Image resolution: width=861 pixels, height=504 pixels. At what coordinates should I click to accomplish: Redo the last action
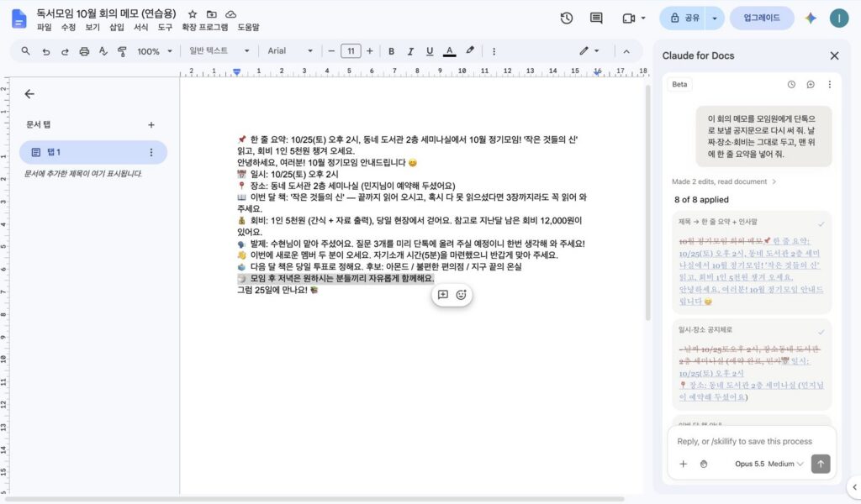tap(65, 51)
